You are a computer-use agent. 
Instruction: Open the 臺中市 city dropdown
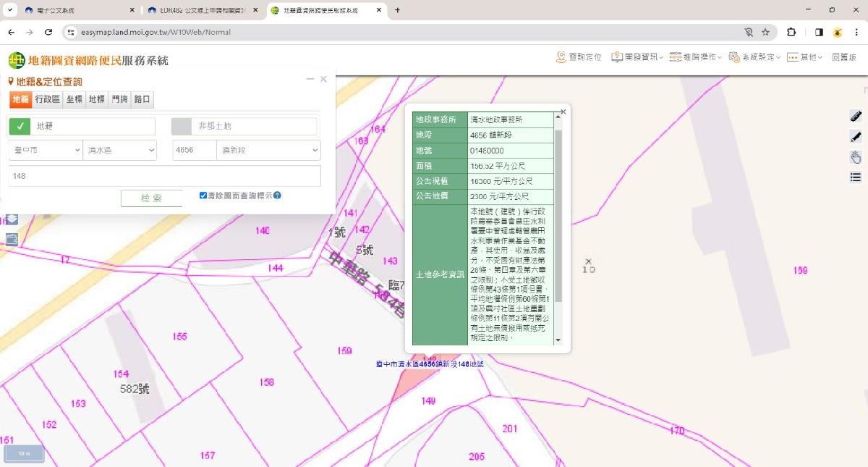pyautogui.click(x=46, y=150)
